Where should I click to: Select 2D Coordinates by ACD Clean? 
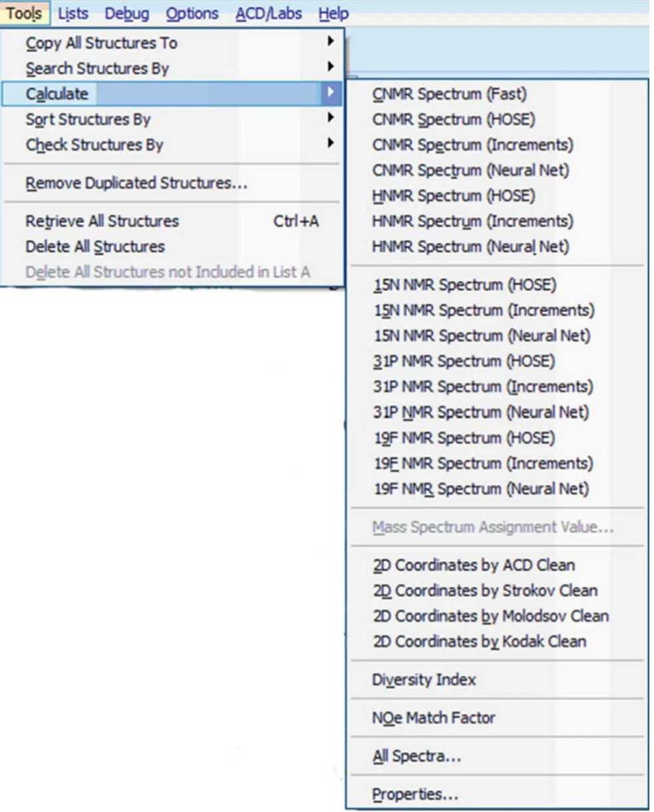click(x=496, y=566)
